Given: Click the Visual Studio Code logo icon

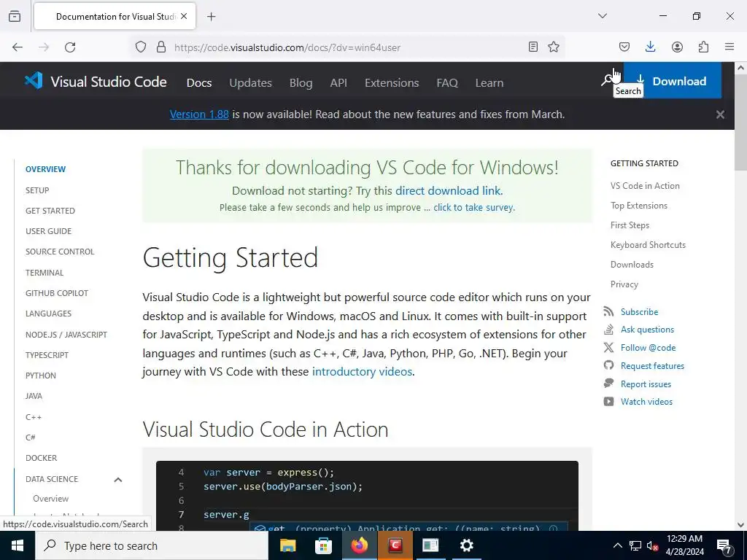Looking at the screenshot, I should 34,81.
